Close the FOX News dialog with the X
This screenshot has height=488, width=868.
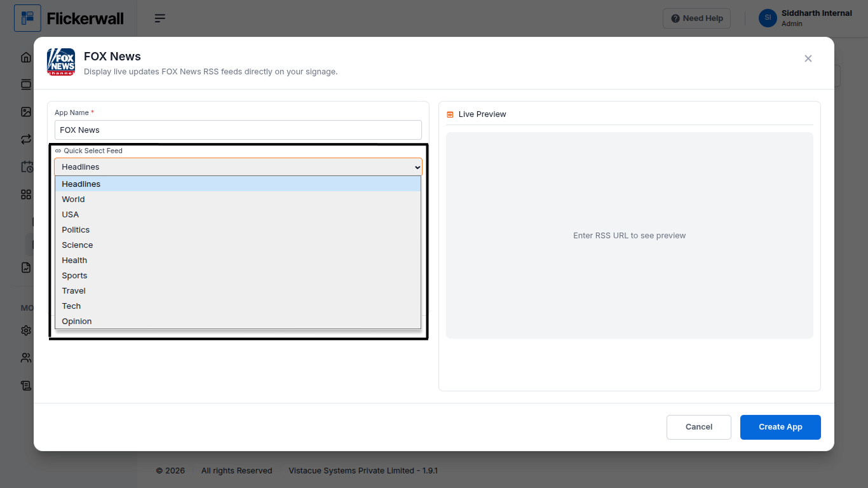(808, 58)
